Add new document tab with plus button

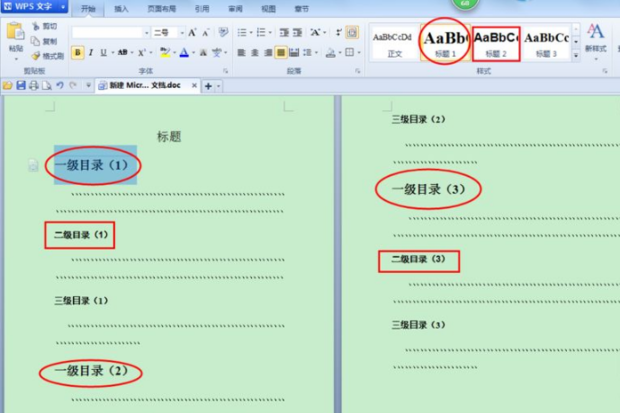tap(208, 86)
